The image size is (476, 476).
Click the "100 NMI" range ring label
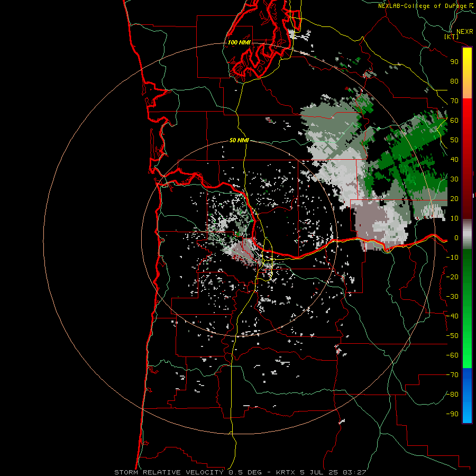click(239, 42)
